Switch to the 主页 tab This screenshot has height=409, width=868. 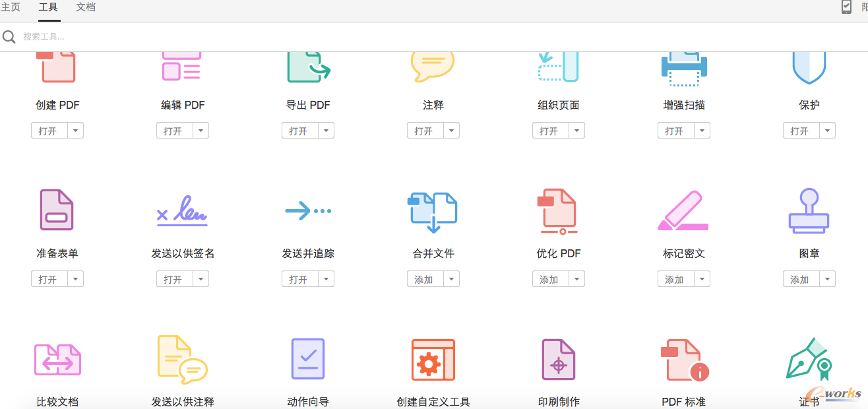click(11, 7)
